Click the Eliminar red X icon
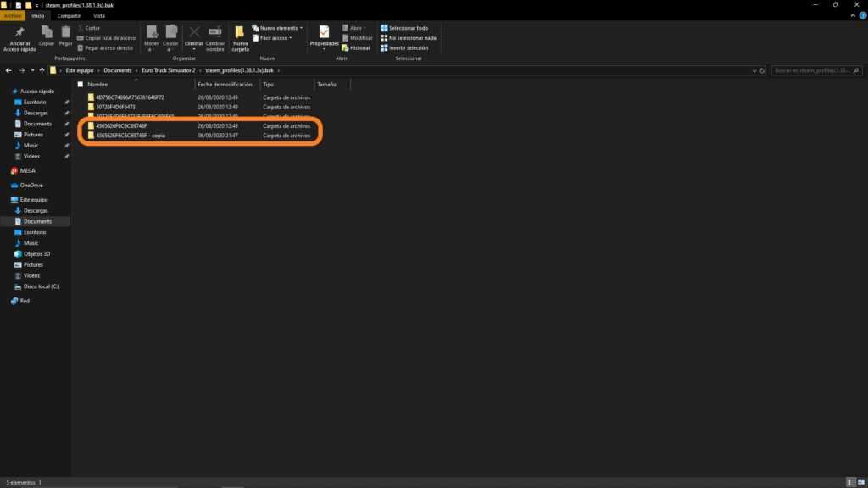 point(194,32)
